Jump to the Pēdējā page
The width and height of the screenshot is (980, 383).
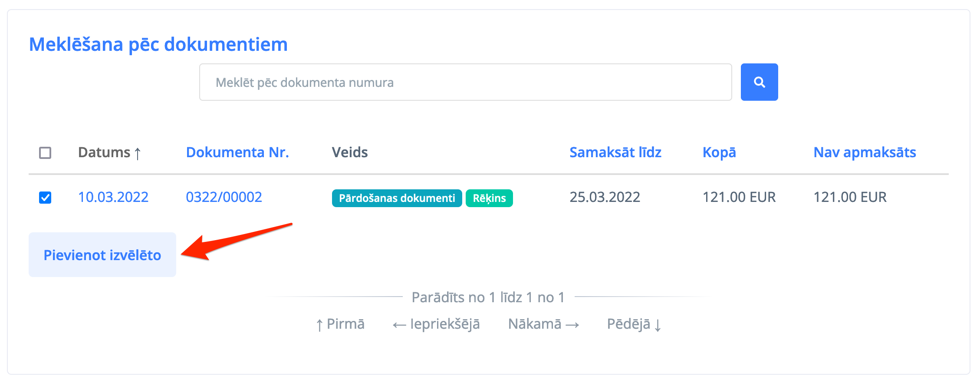click(634, 324)
